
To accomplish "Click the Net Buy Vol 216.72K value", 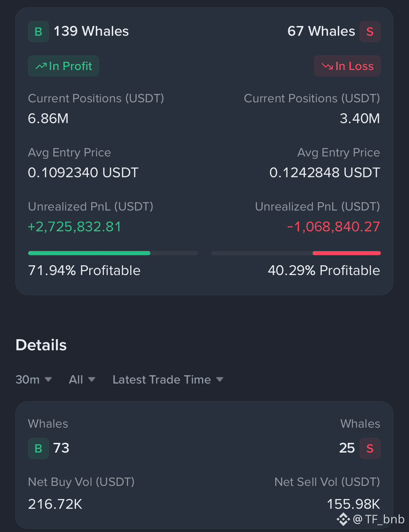I will [x=55, y=504].
